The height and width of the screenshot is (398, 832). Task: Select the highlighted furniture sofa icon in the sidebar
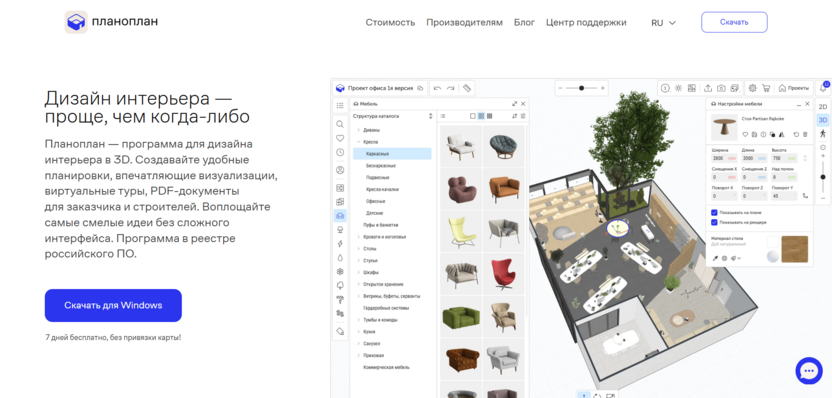point(340,215)
